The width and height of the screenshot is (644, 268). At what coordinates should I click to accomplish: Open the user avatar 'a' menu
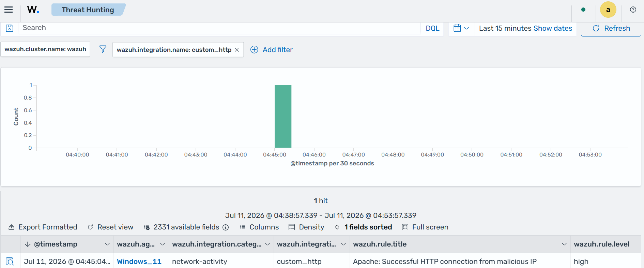[x=608, y=10]
